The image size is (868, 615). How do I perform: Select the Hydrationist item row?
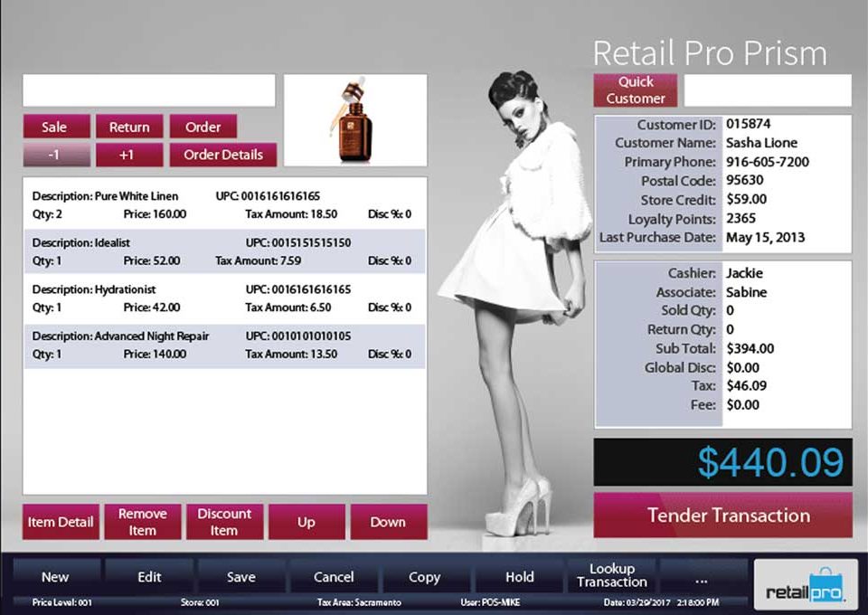[225, 298]
